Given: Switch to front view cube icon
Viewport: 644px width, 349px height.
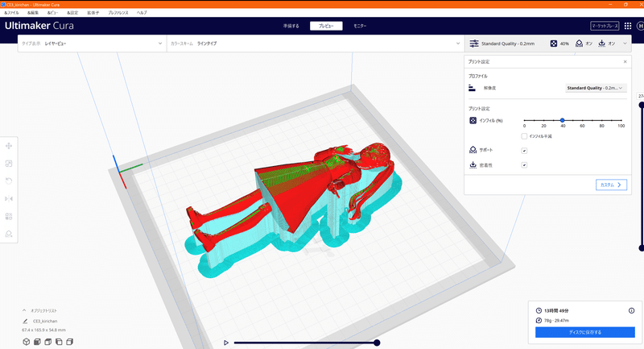Looking at the screenshot, I should click(x=37, y=342).
